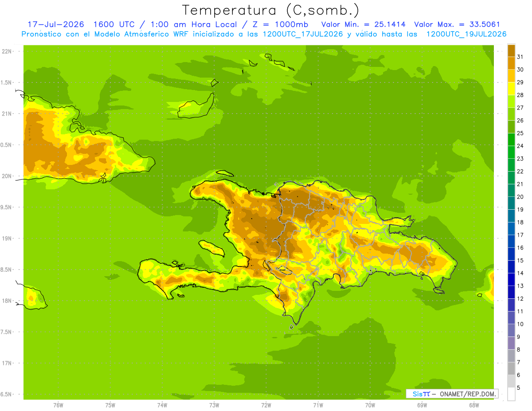Click the '71W' longitude axis label
Image resolution: width=532 pixels, height=411 pixels.
(x=318, y=405)
